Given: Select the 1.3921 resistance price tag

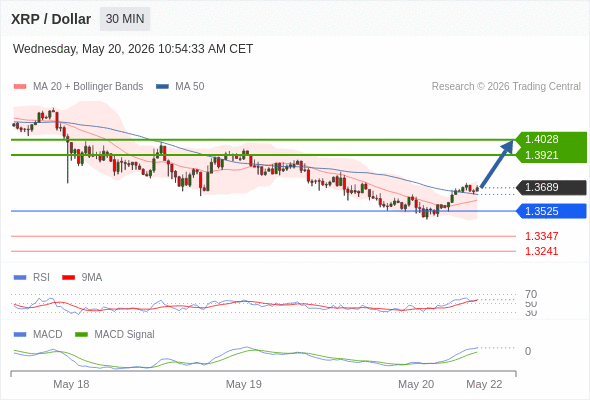Looking at the screenshot, I should 551,155.
